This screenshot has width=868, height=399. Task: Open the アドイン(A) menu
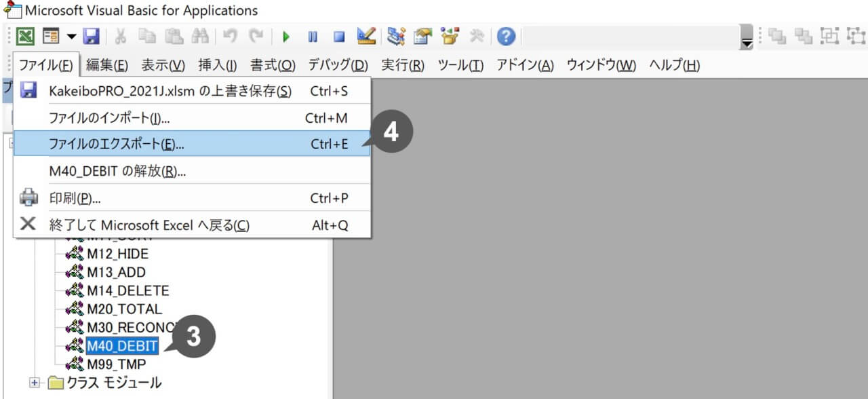pyautogui.click(x=525, y=65)
